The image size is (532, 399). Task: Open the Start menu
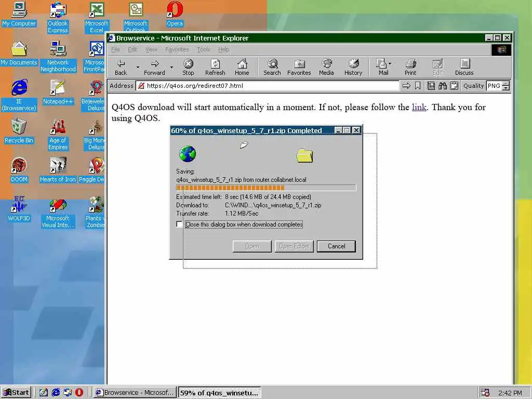click(16, 393)
